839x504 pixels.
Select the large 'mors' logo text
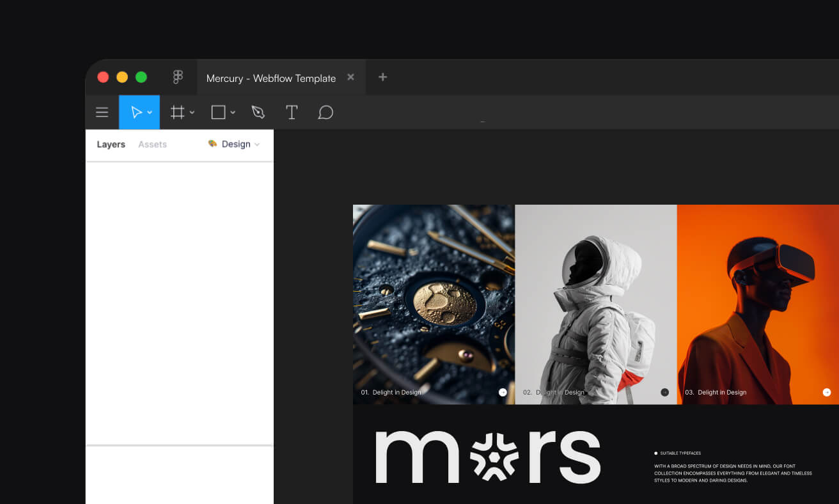pyautogui.click(x=487, y=456)
